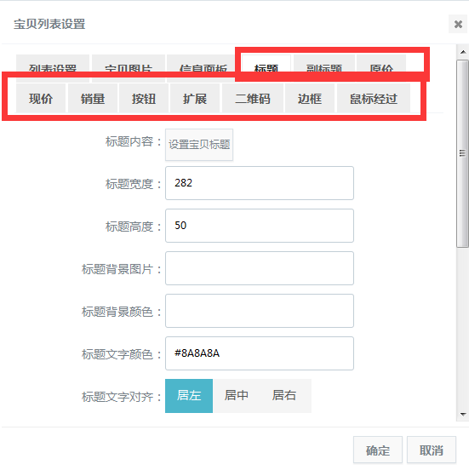
Task: Click the scrollbar up arrow
Action: (x=463, y=52)
